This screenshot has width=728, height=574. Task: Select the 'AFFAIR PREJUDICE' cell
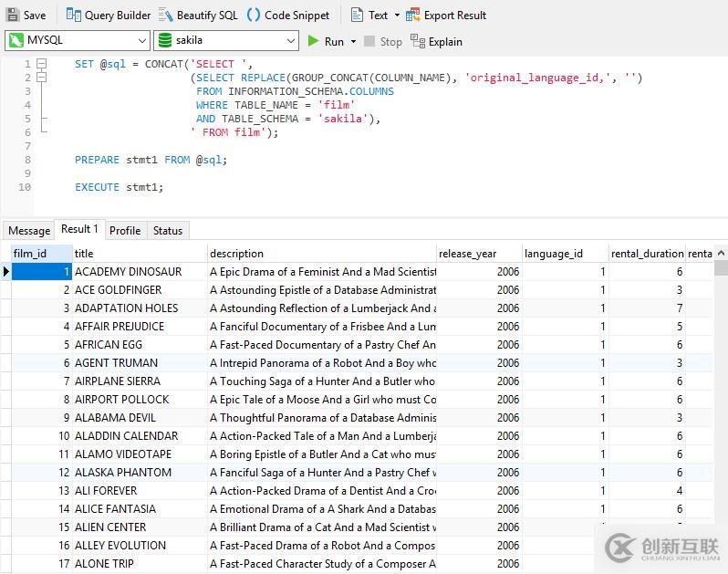140,327
